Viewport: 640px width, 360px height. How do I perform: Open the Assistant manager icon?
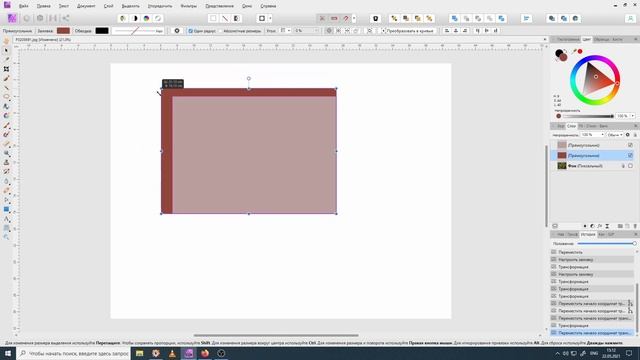click(x=376, y=18)
